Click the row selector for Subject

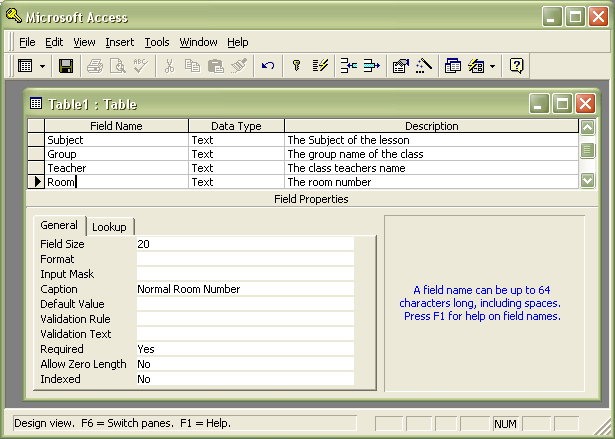pos(36,140)
